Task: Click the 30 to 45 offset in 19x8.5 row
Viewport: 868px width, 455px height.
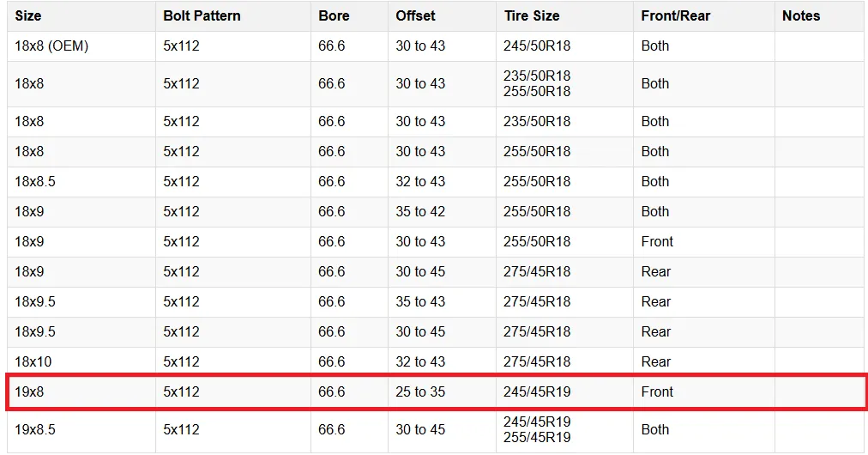Action: 420,430
